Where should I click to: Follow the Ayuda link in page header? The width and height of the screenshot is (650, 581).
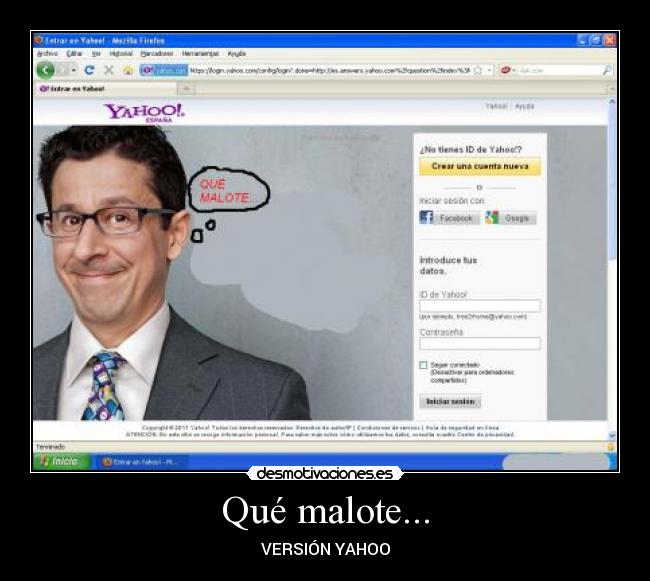524,106
